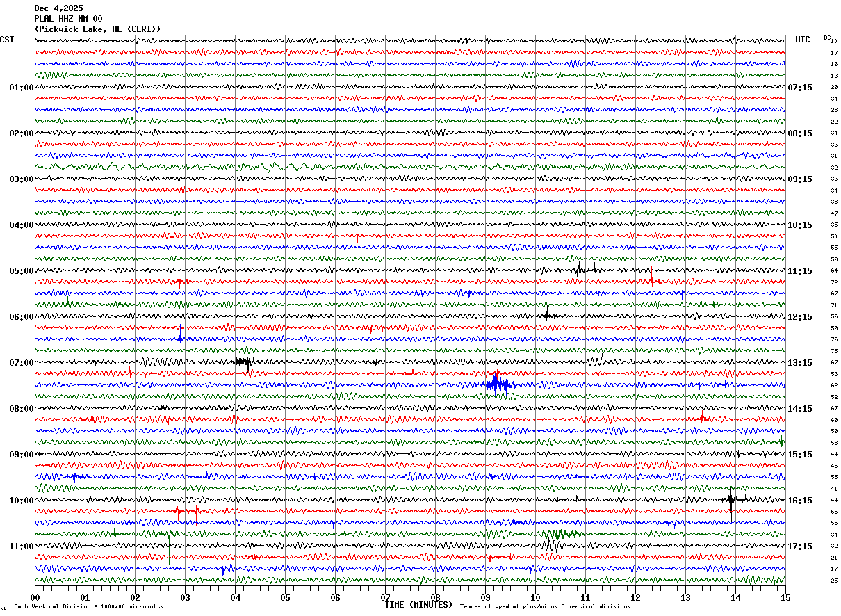This screenshot has width=841, height=616.
Task: Click the 10:15 UTC time label
Action: 799,225
